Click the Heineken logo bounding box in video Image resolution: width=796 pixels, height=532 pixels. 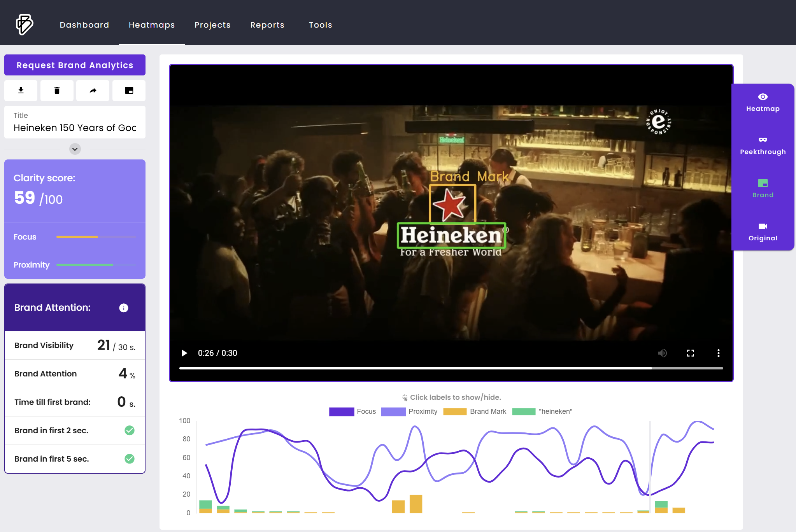tap(451, 235)
